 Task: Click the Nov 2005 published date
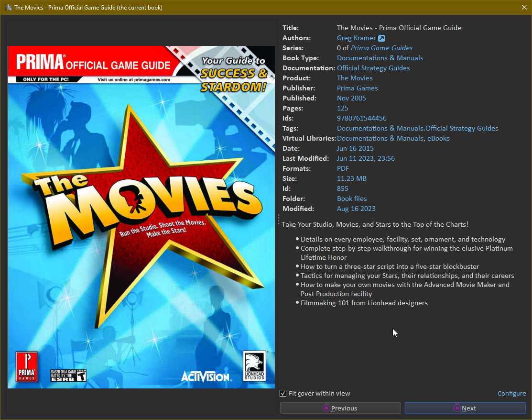pyautogui.click(x=351, y=98)
